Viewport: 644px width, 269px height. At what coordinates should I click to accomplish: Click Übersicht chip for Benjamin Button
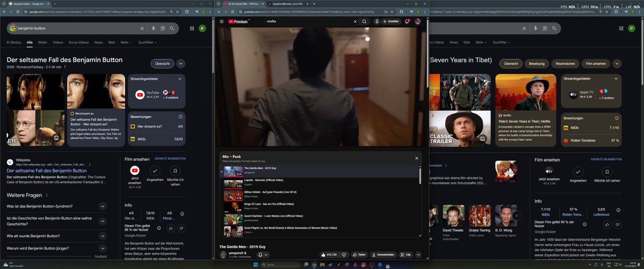click(163, 63)
